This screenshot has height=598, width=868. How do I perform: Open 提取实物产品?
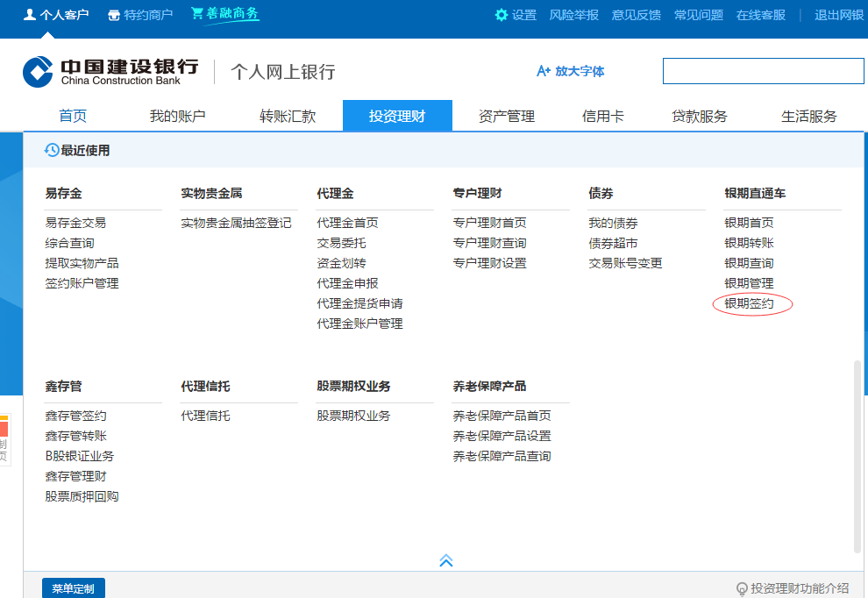[82, 263]
